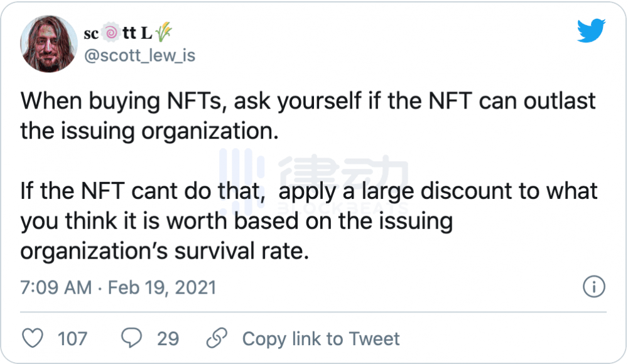Click the like count 107
The image size is (628, 364).
pos(73,339)
